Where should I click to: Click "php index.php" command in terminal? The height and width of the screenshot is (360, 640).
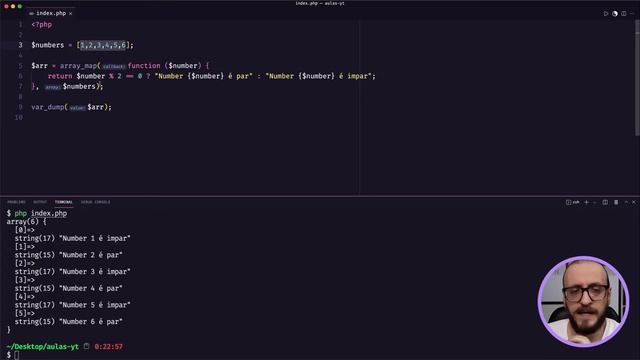tap(40, 213)
